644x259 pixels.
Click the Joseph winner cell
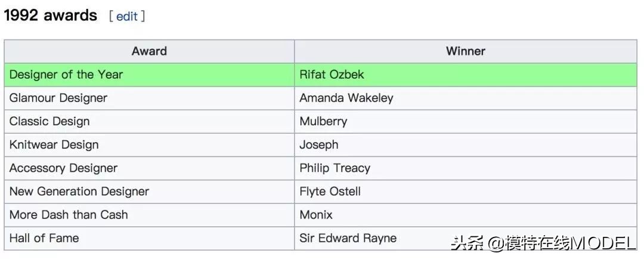(318, 144)
